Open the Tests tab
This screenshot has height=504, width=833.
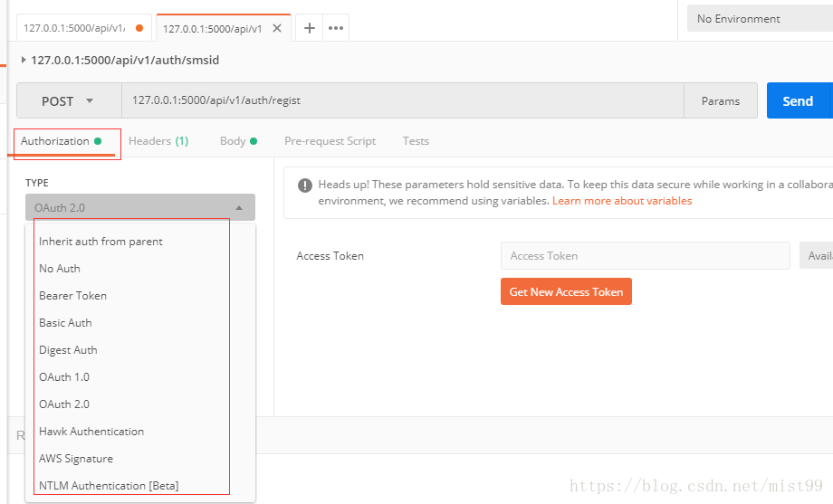point(416,141)
